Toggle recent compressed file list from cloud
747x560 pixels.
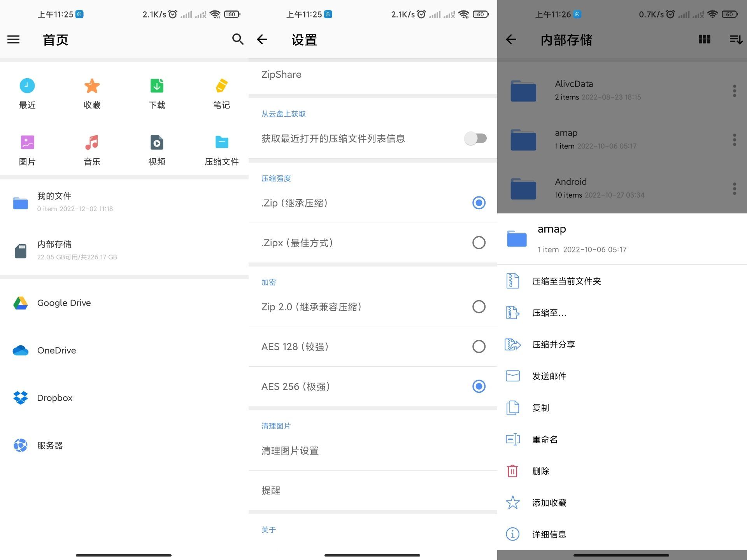[475, 138]
